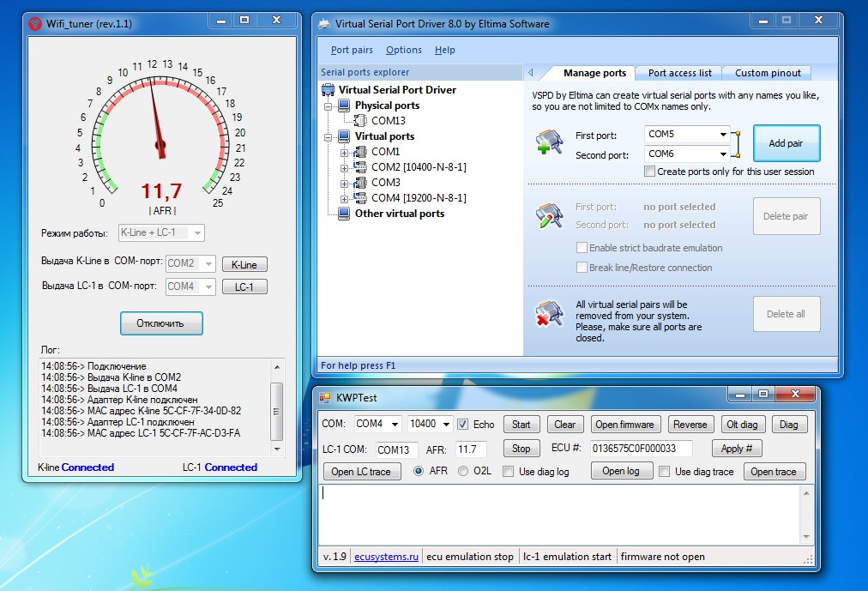Expand the COM1 virtual port tree node
868x591 pixels.
coord(345,152)
